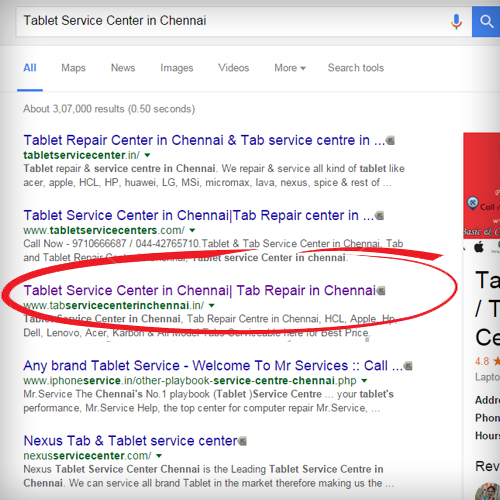Click the 'About 3,07,000 results' stats text

109,109
